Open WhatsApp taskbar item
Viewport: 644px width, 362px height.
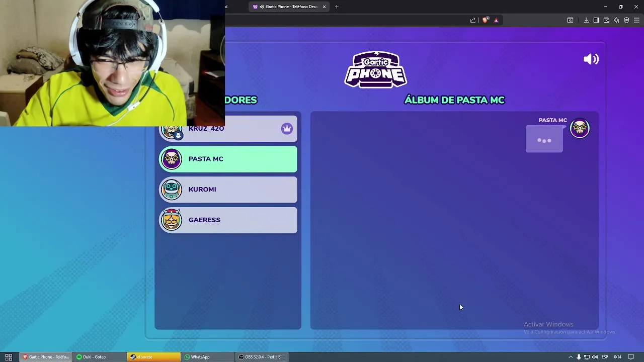[208, 357]
